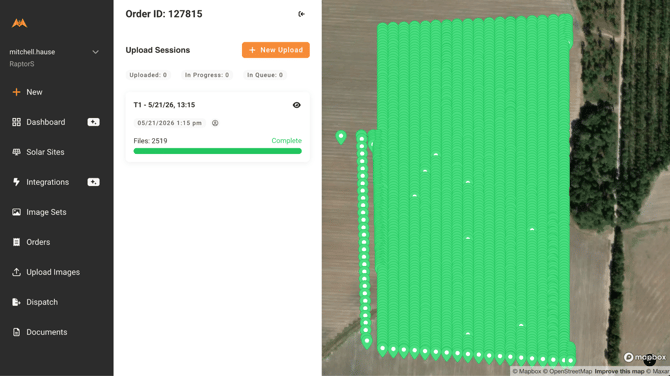This screenshot has height=376, width=670.
Task: Click the In Queue: 0 chip
Action: [x=265, y=75]
